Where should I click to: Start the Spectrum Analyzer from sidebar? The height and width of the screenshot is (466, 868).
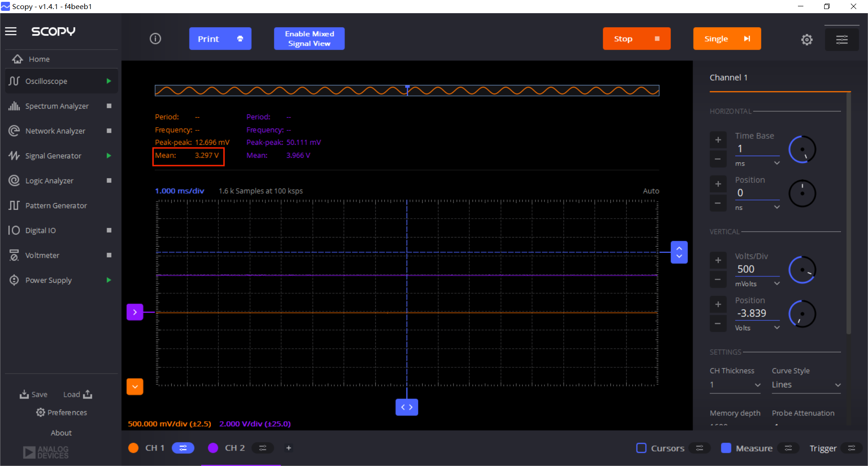108,106
